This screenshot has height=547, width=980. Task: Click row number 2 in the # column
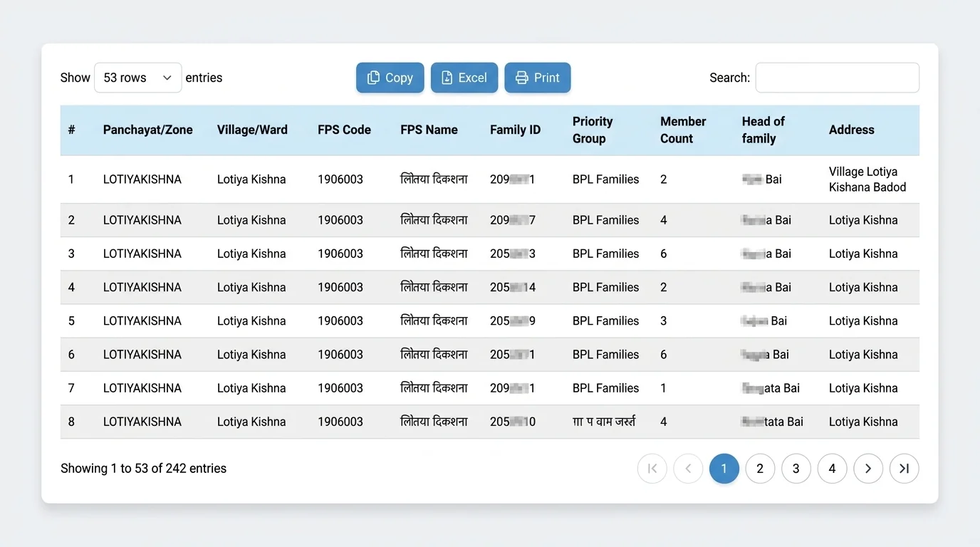71,221
